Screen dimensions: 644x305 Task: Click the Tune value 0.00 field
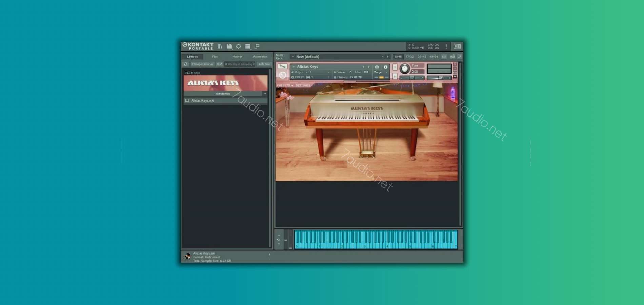[x=417, y=72]
